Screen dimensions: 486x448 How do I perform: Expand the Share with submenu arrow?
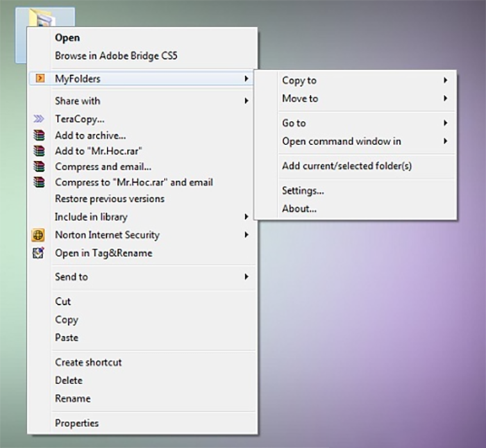coord(246,101)
